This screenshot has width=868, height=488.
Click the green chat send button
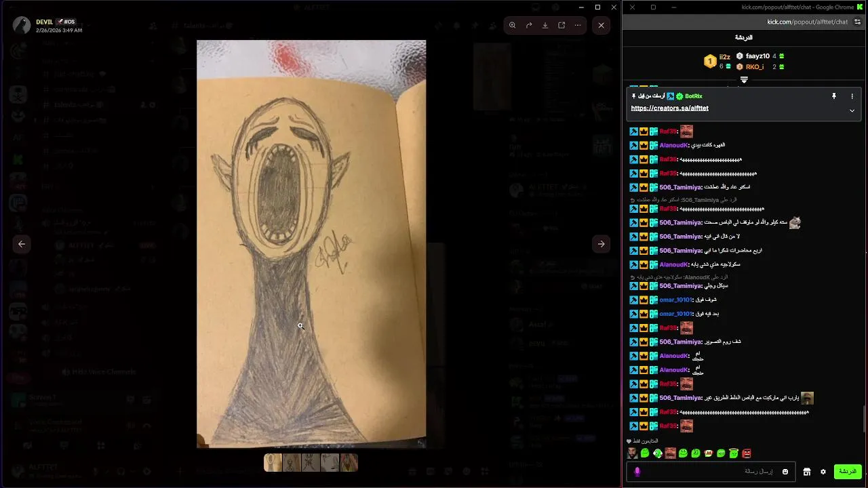tap(848, 472)
